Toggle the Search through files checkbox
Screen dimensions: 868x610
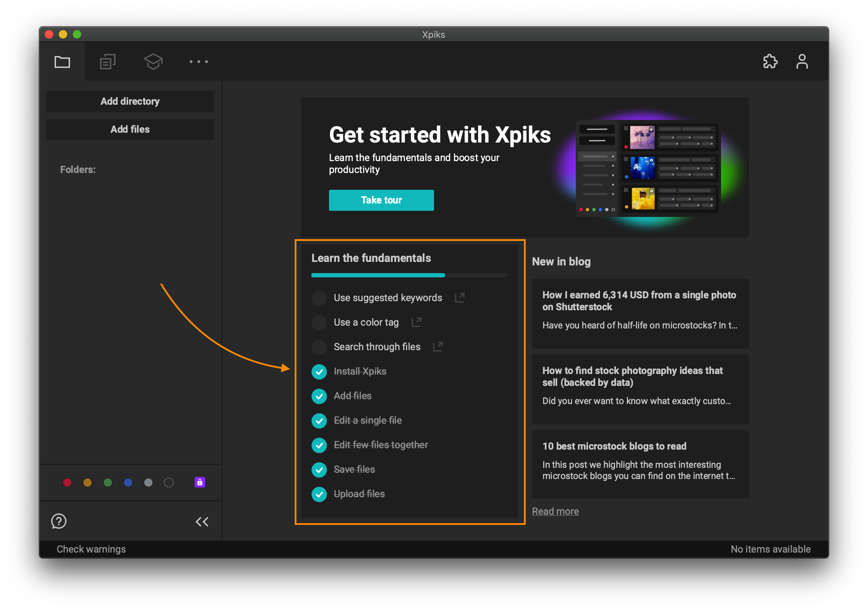coord(319,347)
